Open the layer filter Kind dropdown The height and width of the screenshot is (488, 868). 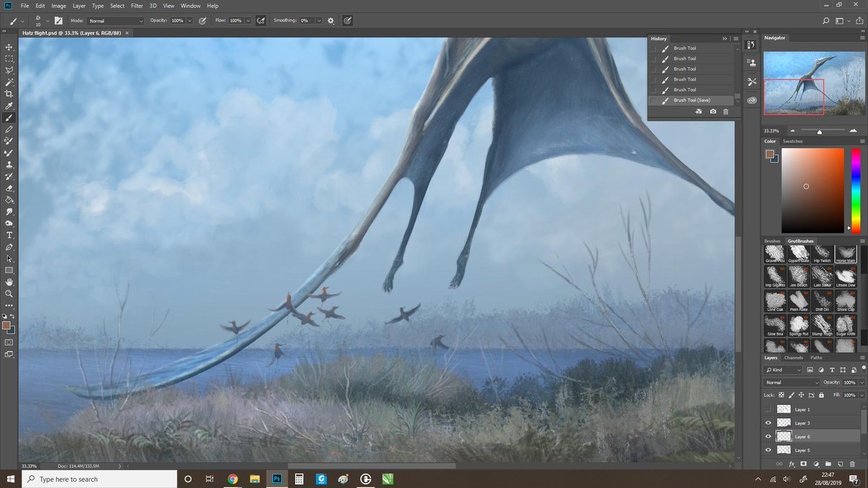[783, 370]
